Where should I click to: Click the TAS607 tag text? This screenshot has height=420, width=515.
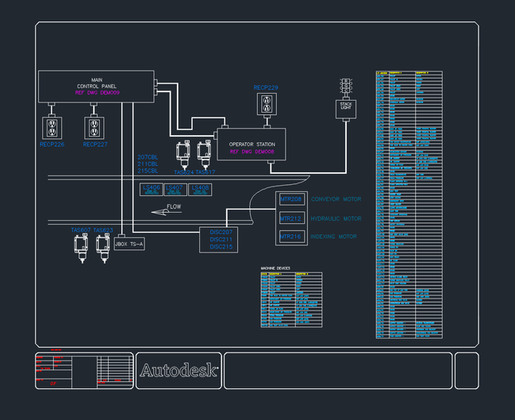tap(81, 230)
